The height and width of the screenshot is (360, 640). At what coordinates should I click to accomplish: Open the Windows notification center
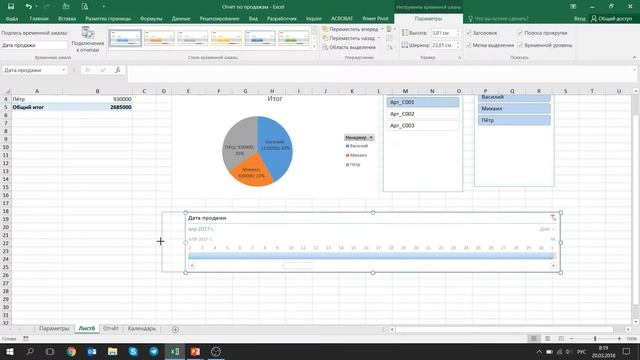[x=627, y=351]
